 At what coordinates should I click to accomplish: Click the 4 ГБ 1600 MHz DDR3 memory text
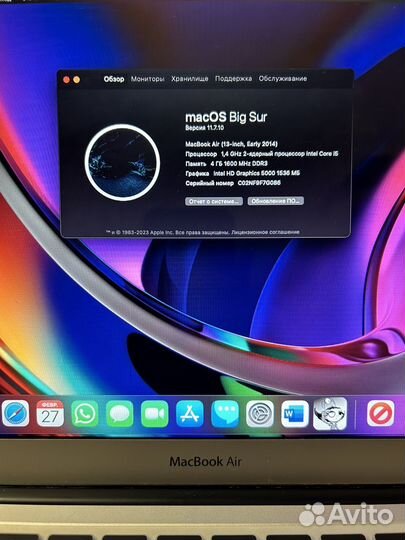[x=239, y=164]
